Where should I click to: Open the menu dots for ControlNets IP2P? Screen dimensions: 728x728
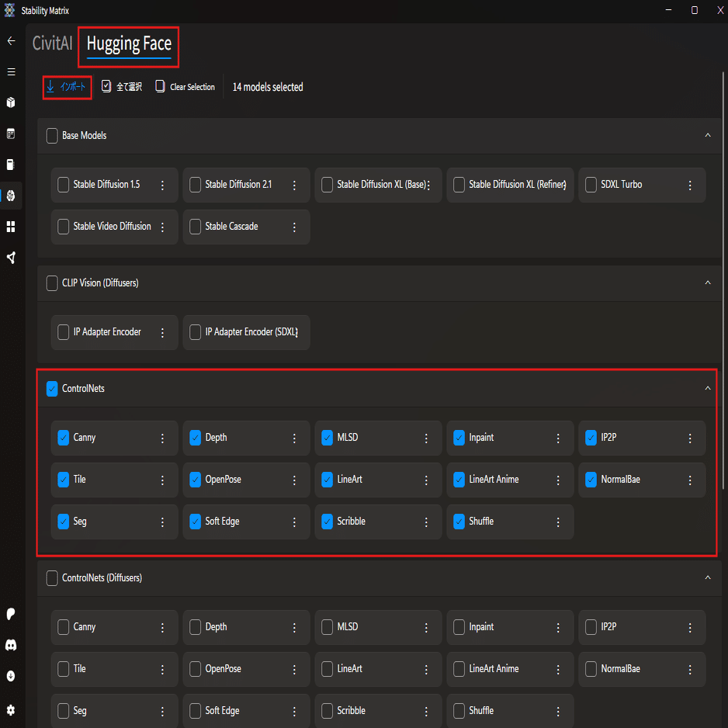(690, 439)
